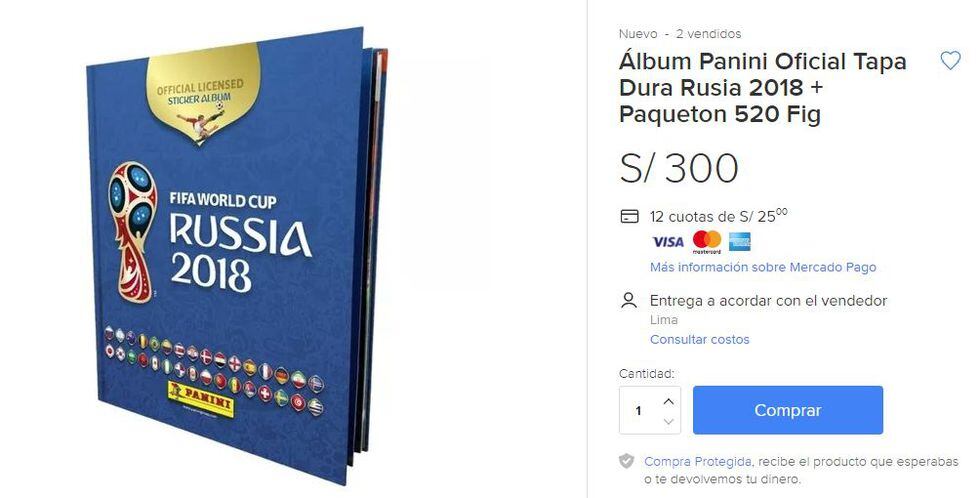Open the Compra Protegida link
This screenshot has width=980, height=498.
[698, 462]
